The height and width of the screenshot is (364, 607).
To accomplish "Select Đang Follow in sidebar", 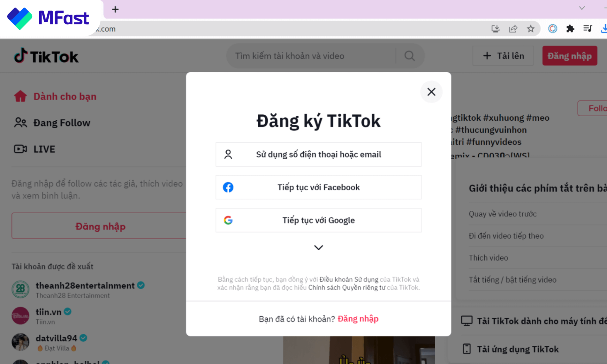I will [52, 123].
